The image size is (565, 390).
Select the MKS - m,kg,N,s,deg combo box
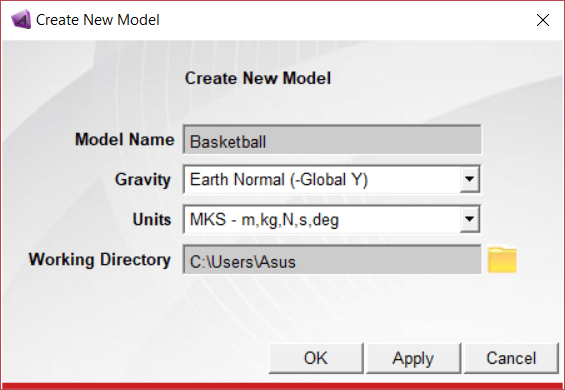coord(332,219)
